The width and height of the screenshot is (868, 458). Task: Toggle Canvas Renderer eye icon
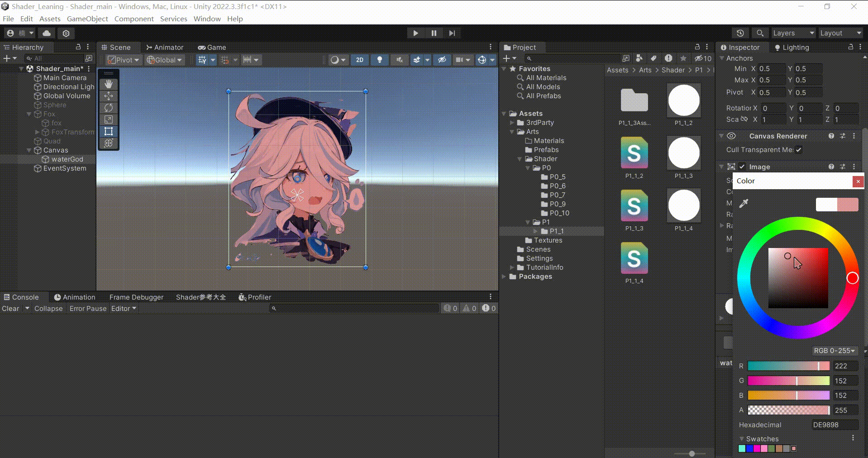731,136
